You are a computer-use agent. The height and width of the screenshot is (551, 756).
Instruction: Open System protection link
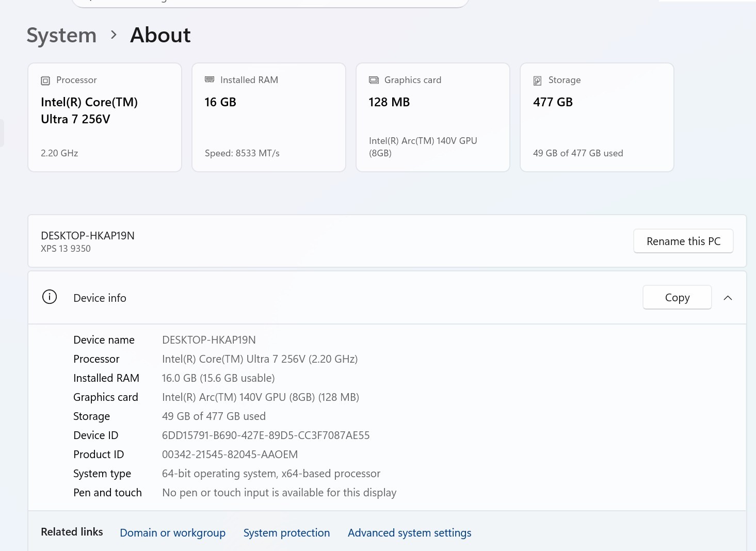pyautogui.click(x=286, y=533)
